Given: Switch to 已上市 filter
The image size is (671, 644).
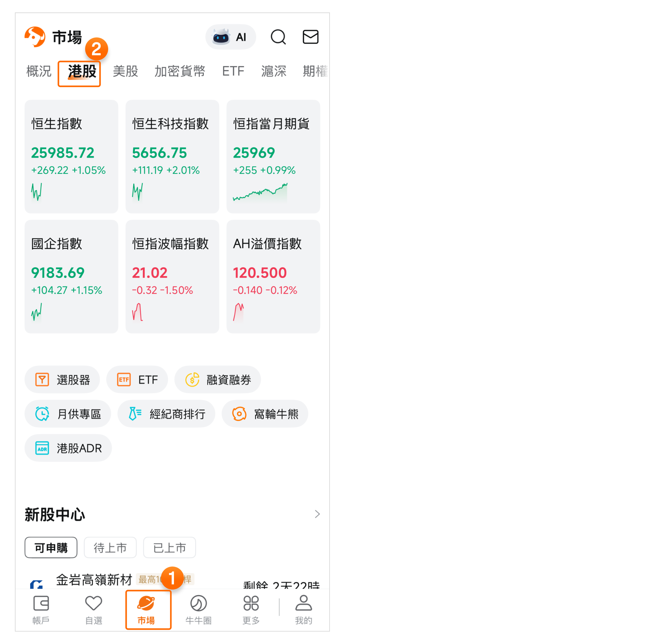Looking at the screenshot, I should 170,547.
